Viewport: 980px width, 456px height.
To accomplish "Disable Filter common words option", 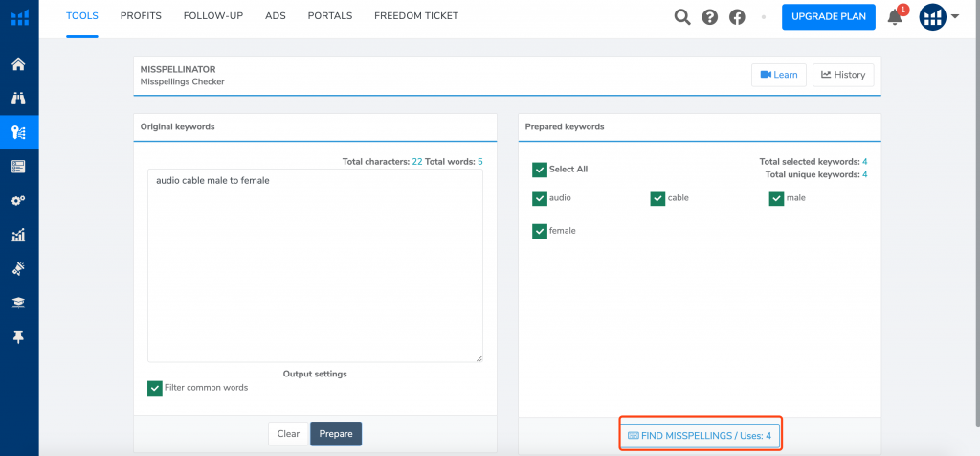I will (154, 388).
